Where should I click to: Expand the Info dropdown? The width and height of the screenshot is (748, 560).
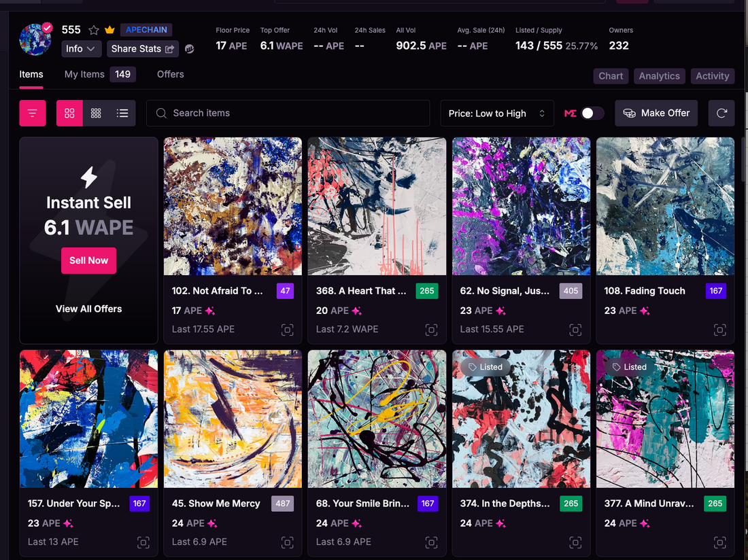coord(82,49)
